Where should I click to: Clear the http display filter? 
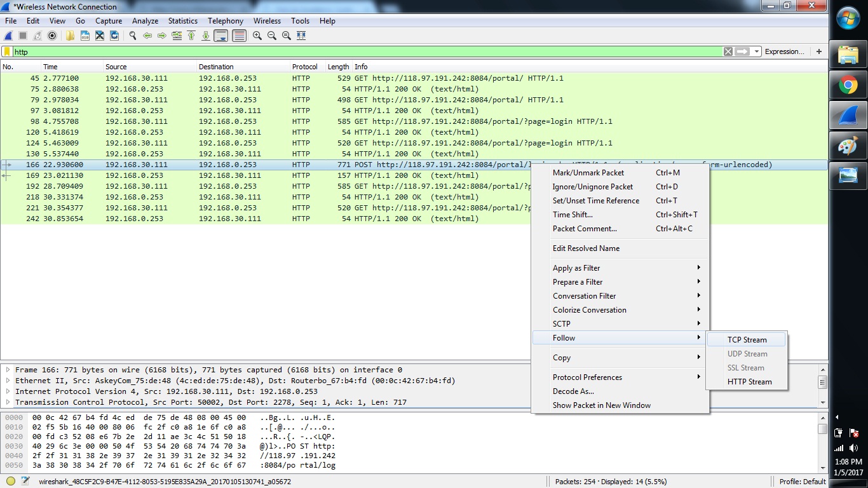[727, 51]
